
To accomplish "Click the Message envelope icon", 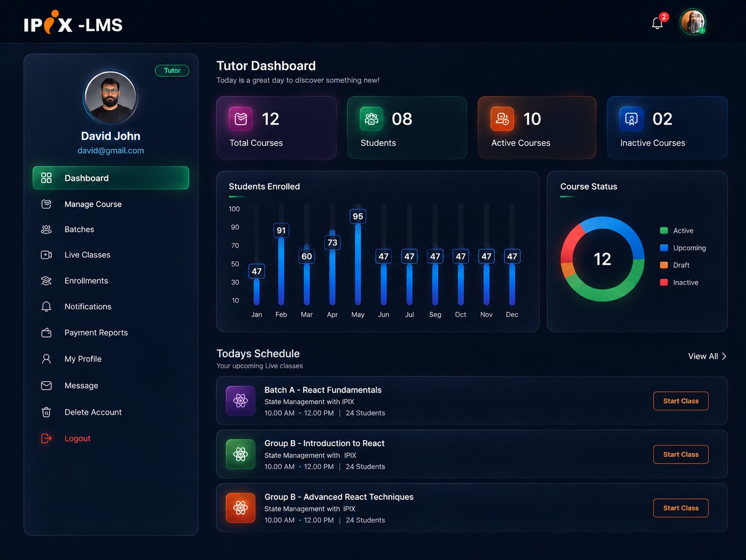I will tap(46, 385).
